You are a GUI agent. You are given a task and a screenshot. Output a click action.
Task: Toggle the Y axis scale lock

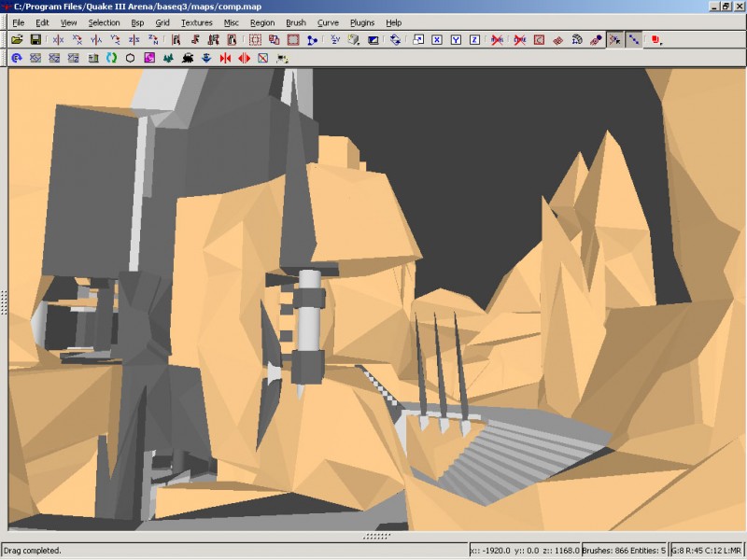[x=456, y=39]
